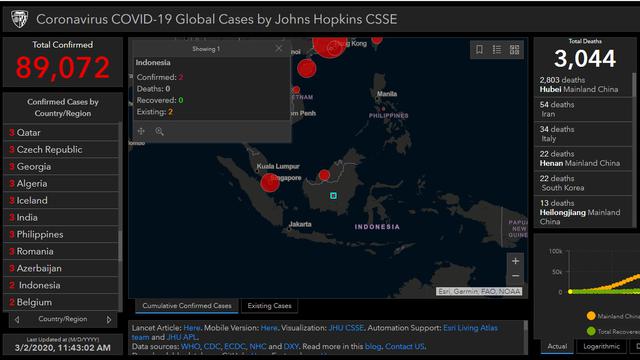Click the orange Mainland China legend dot

pos(591,316)
